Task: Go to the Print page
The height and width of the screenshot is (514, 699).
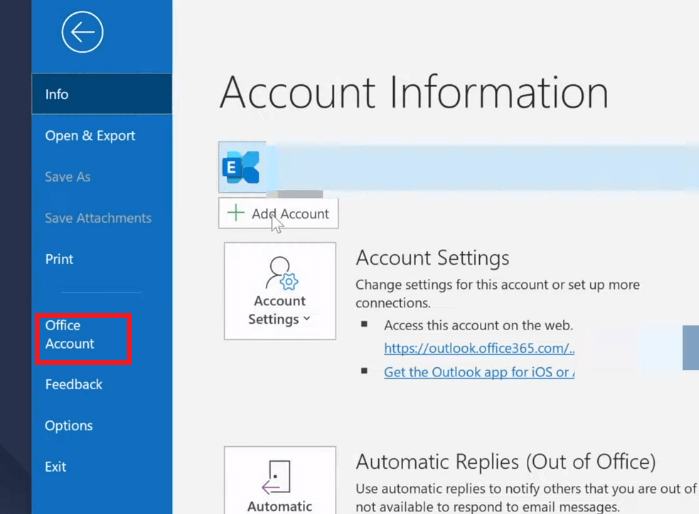Action: pos(60,259)
